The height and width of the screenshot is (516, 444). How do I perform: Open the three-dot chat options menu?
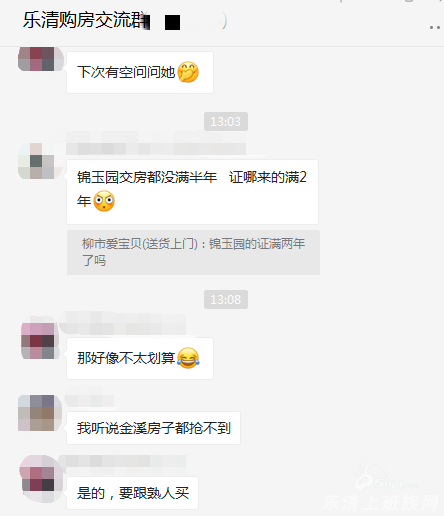coord(435,28)
